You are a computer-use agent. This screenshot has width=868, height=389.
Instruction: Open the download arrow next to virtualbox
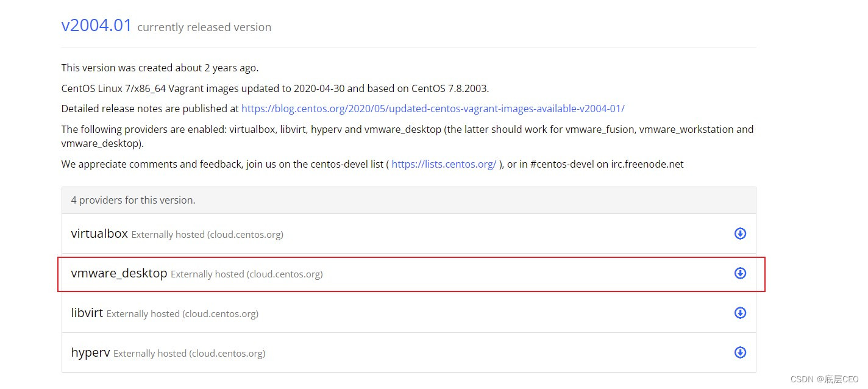740,234
